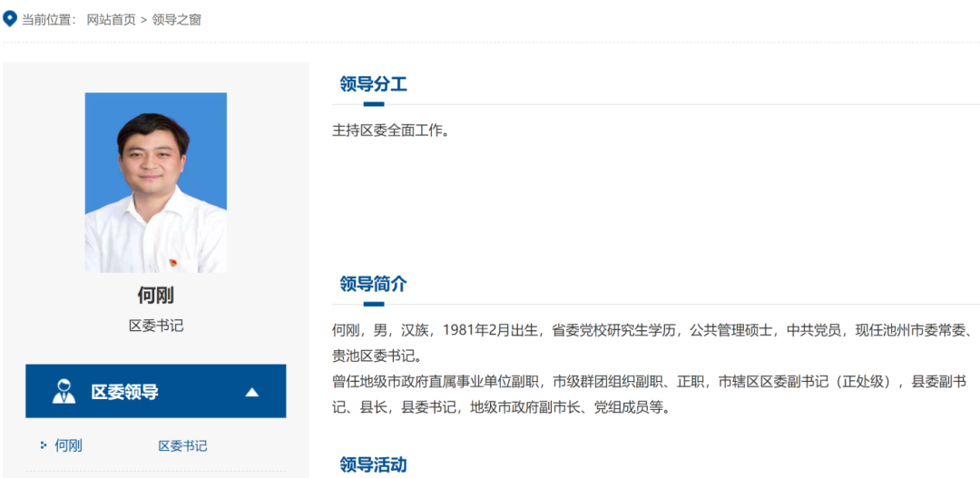Select the 领导简介 section heading
980x478 pixels.
(x=373, y=284)
